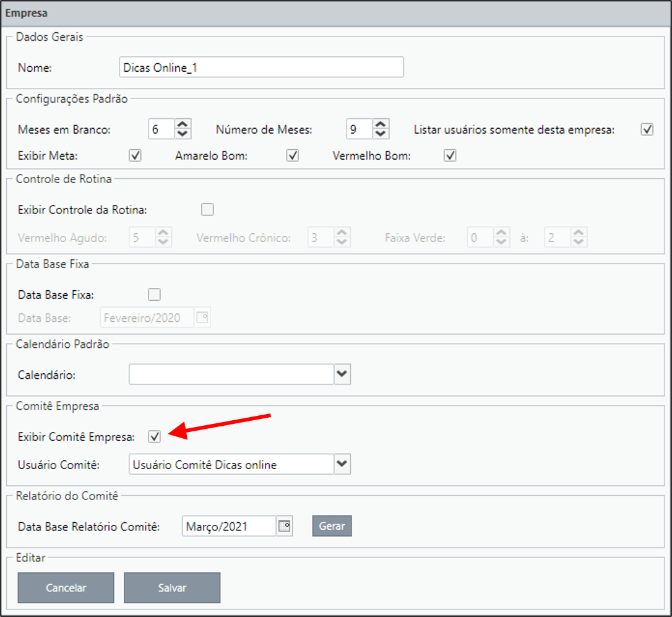Screen dimensions: 672x617
Task: Increase Faixa Verde end value
Action: click(578, 233)
